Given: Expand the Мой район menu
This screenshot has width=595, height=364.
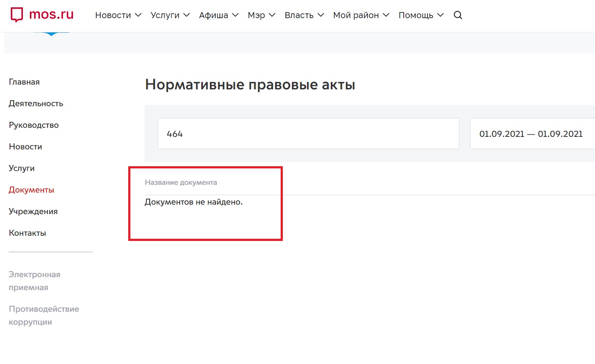Looking at the screenshot, I should pyautogui.click(x=361, y=15).
